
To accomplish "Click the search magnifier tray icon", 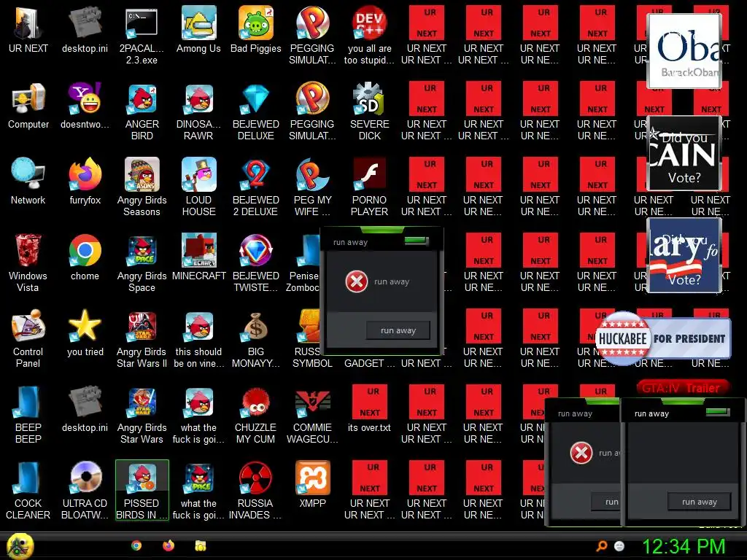I will pos(602,546).
